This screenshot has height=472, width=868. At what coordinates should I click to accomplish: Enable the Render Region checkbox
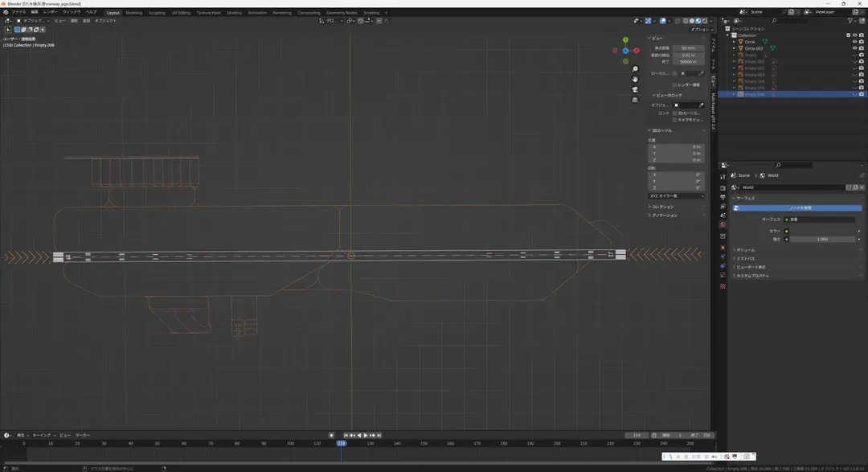pyautogui.click(x=675, y=84)
